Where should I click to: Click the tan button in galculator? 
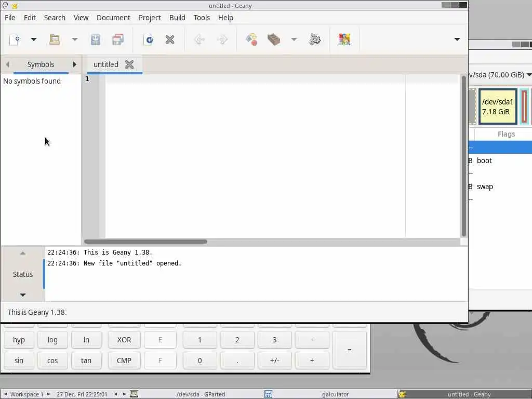click(86, 361)
